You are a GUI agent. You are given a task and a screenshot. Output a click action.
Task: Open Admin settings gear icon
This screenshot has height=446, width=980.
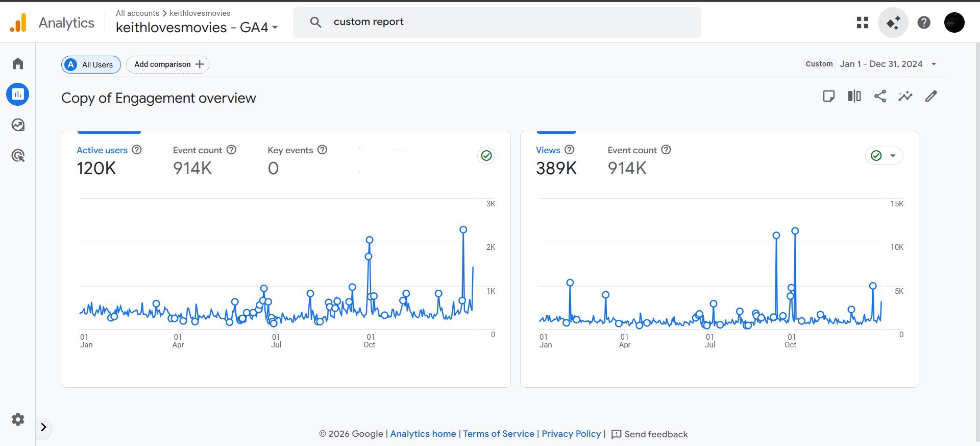click(x=18, y=419)
